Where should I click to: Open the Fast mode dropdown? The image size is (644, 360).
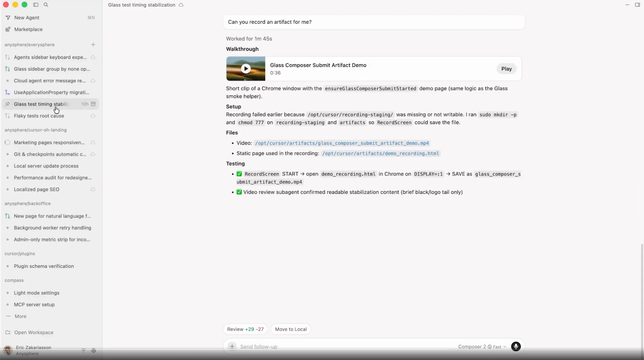[497, 346]
